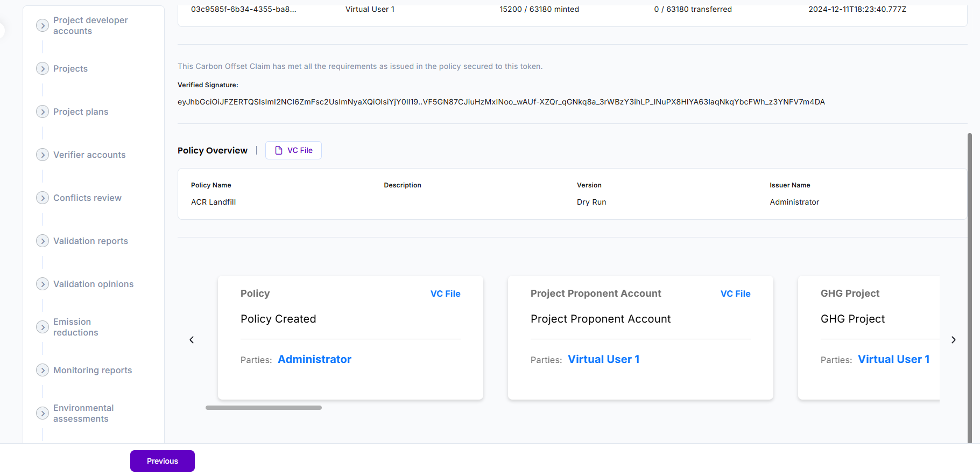Image resolution: width=980 pixels, height=475 pixels.
Task: Open the Validation reports step icon
Action: tap(43, 241)
